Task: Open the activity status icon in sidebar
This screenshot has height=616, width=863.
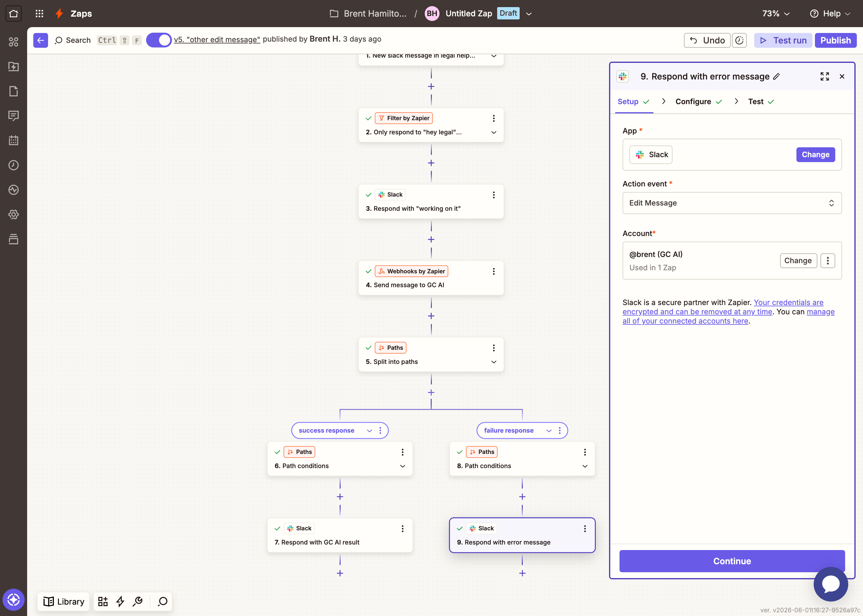Action: click(x=14, y=190)
